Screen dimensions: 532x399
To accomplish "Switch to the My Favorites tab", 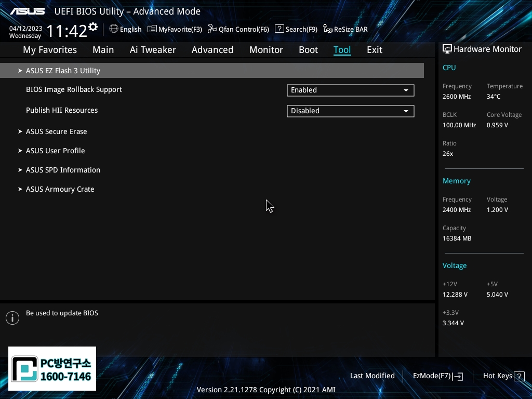I will pos(50,50).
